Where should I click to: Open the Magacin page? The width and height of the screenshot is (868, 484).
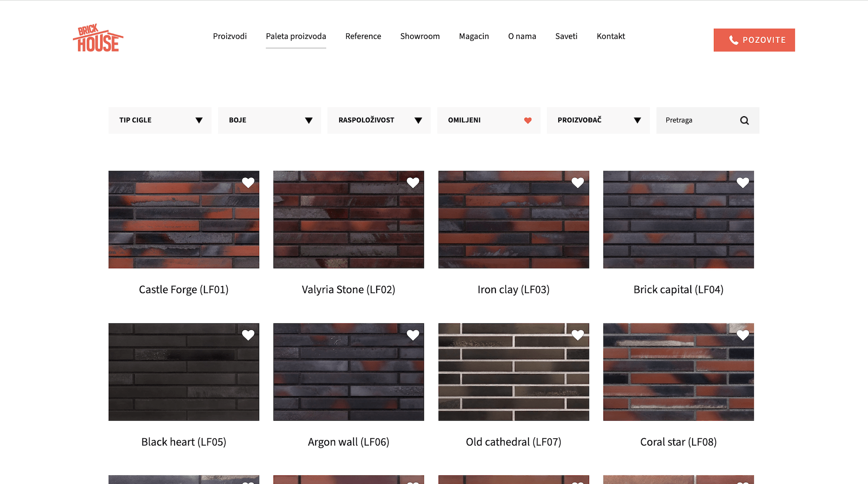click(x=474, y=36)
